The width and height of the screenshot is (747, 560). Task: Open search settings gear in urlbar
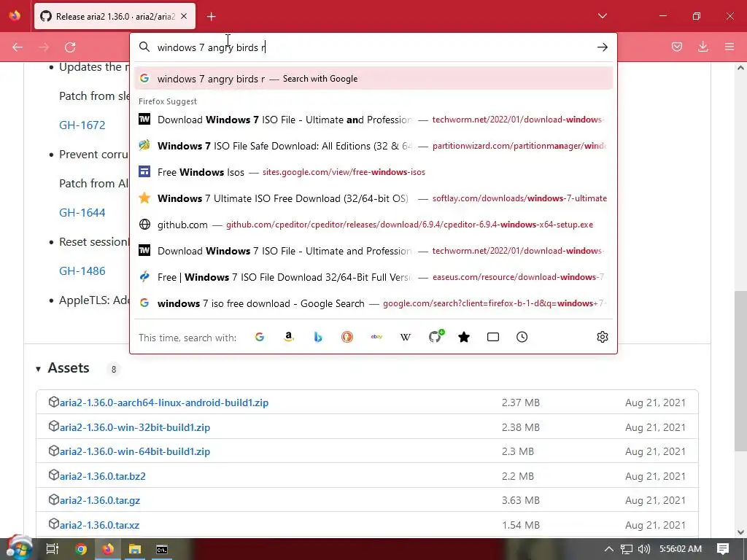pyautogui.click(x=602, y=337)
